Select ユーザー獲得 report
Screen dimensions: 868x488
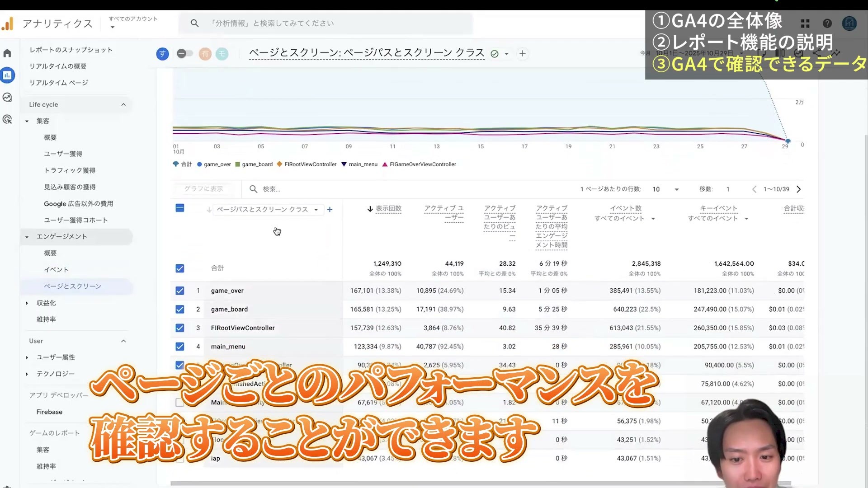coord(63,154)
